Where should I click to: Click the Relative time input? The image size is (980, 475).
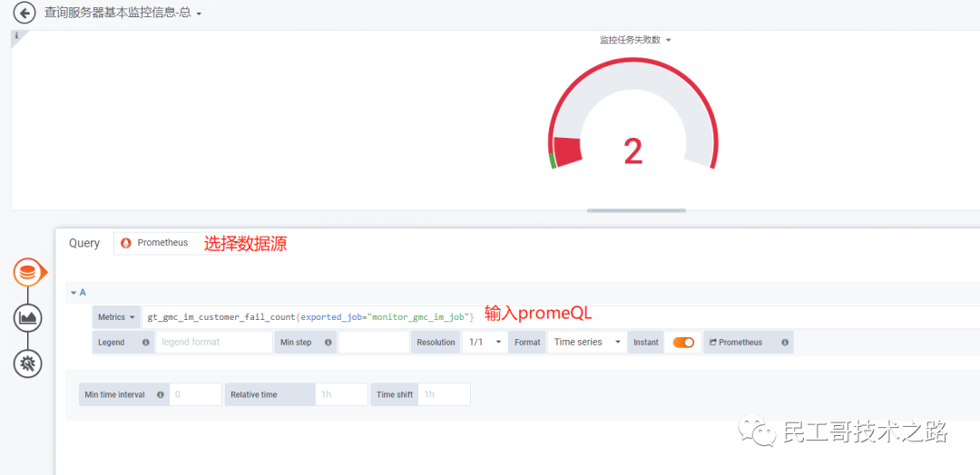coord(341,394)
